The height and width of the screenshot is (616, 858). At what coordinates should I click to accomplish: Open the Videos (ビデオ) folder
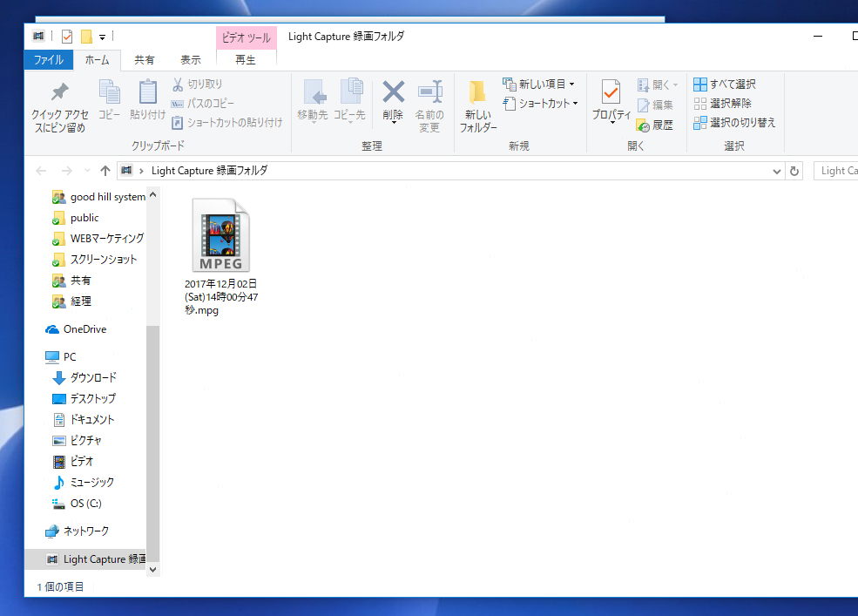tap(73, 462)
